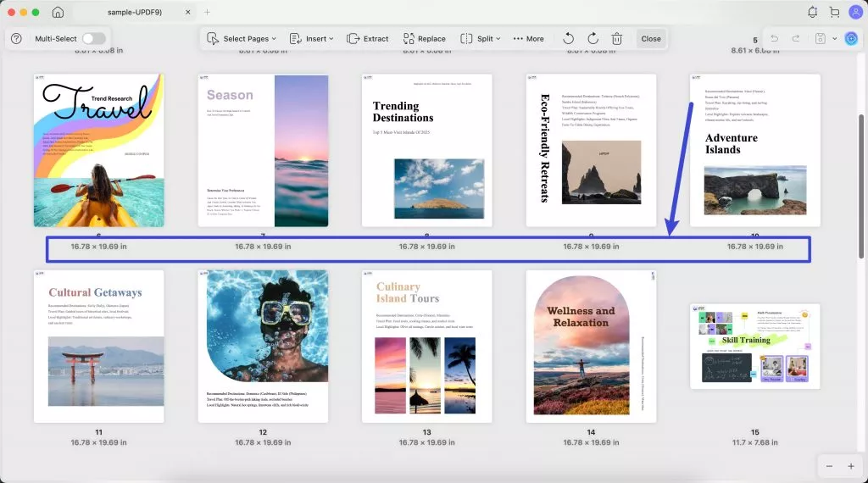Screen dimensions: 868x483
Task: Click page number 14 label
Action: [x=591, y=432]
